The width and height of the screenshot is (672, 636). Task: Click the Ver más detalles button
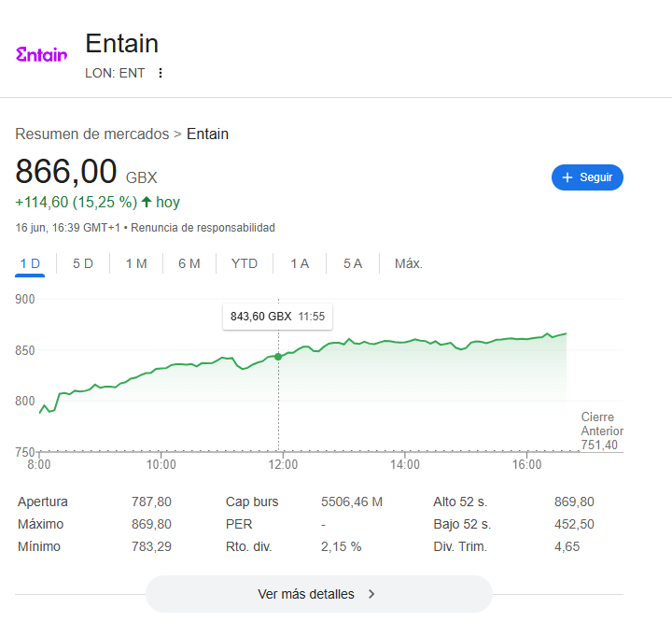(x=319, y=594)
